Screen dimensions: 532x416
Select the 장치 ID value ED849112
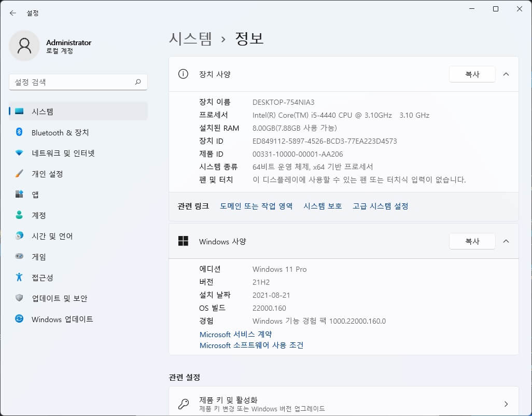click(x=325, y=141)
